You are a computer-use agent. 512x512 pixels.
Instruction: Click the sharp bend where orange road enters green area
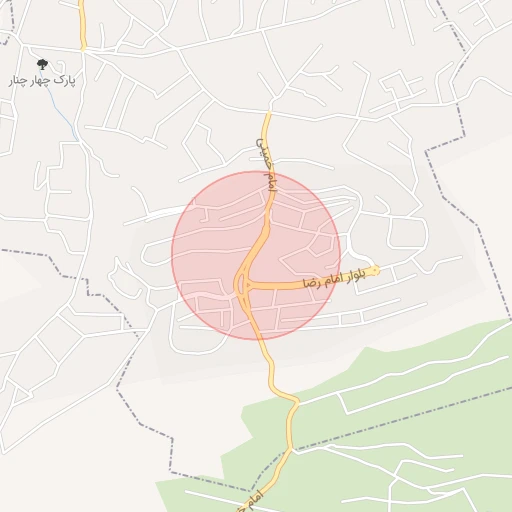(295, 401)
